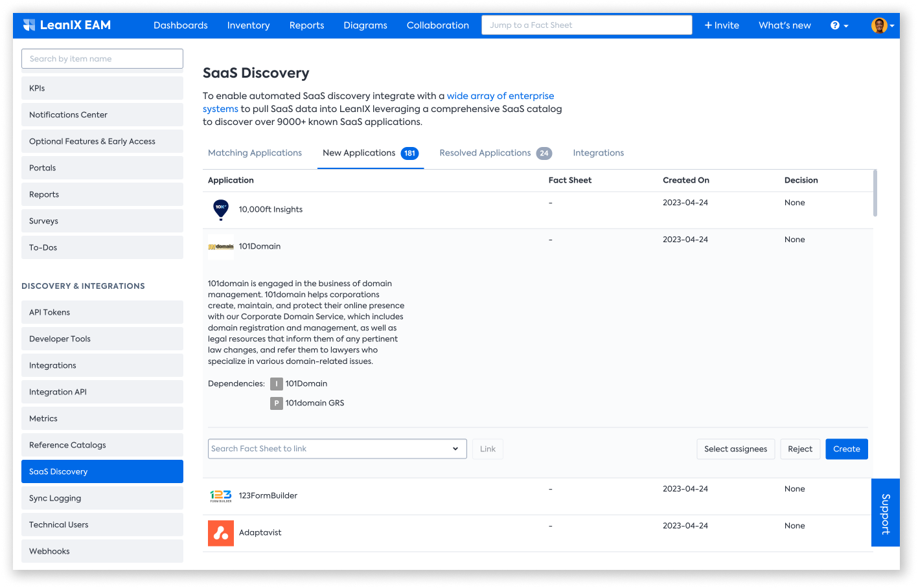Viewport: 918px width, 588px height.
Task: Click the Created On column header
Action: pyautogui.click(x=686, y=180)
